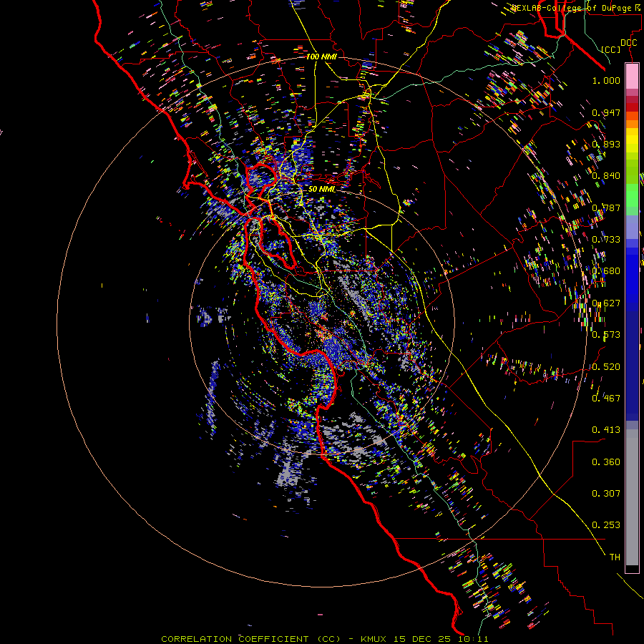
Task: Click the 100 NMI range ring label
Action: [x=321, y=57]
